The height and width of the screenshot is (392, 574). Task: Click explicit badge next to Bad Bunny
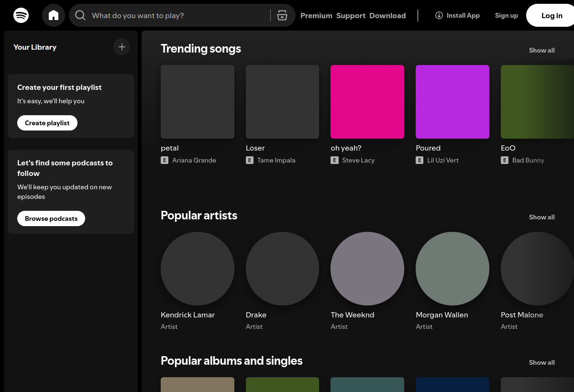click(x=505, y=160)
